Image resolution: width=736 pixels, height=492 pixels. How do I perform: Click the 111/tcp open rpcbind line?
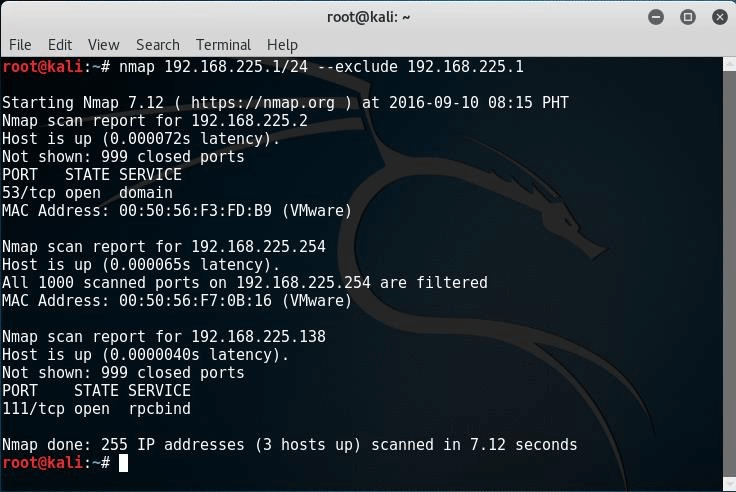[x=96, y=409]
